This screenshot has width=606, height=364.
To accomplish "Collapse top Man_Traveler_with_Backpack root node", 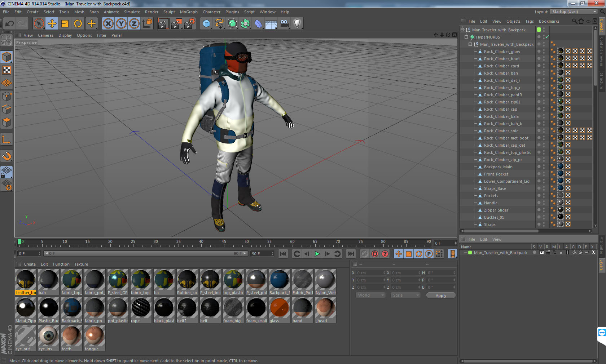I will click(462, 30).
